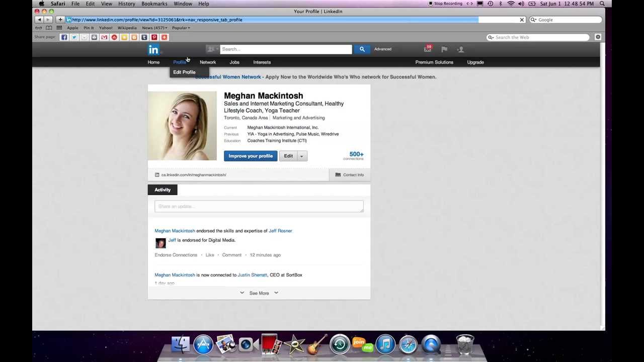The height and width of the screenshot is (362, 644).
Task: Focus the LinkedIn Search field
Action: 286,49
